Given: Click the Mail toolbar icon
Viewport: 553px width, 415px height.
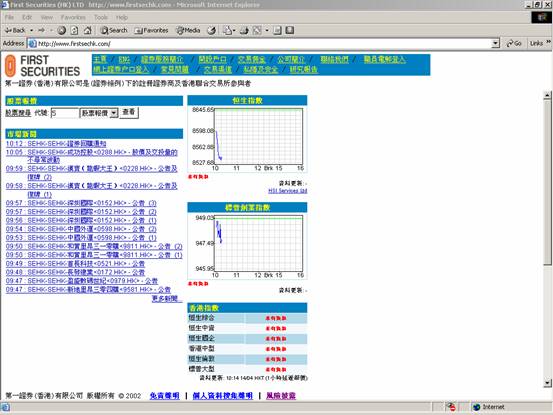Looking at the screenshot, I should [x=227, y=30].
